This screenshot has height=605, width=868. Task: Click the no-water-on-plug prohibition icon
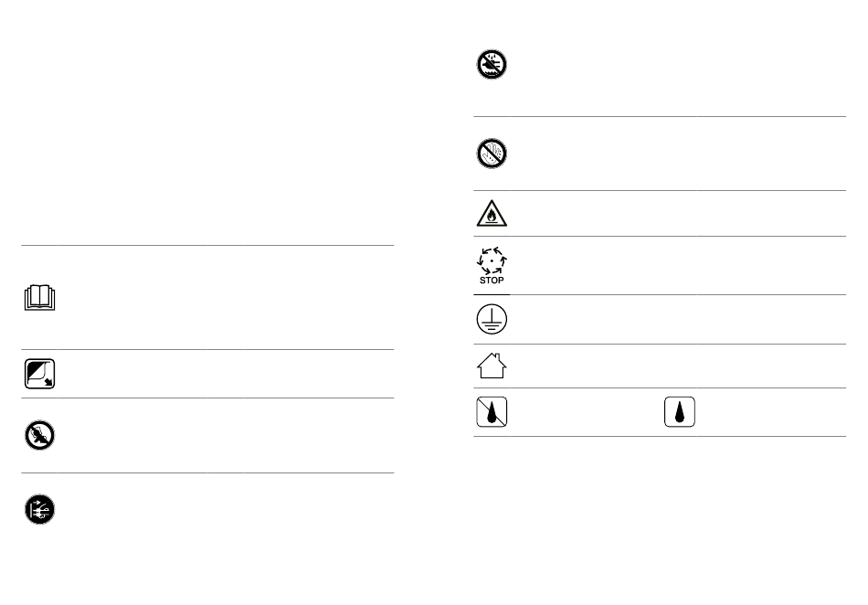[492, 64]
